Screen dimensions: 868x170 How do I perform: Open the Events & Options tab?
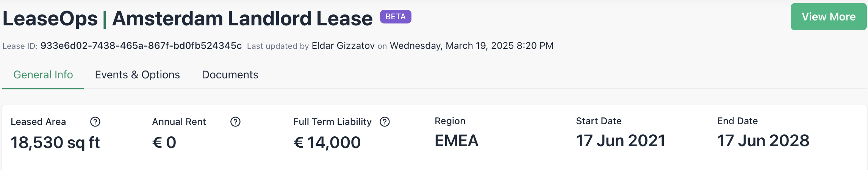137,75
